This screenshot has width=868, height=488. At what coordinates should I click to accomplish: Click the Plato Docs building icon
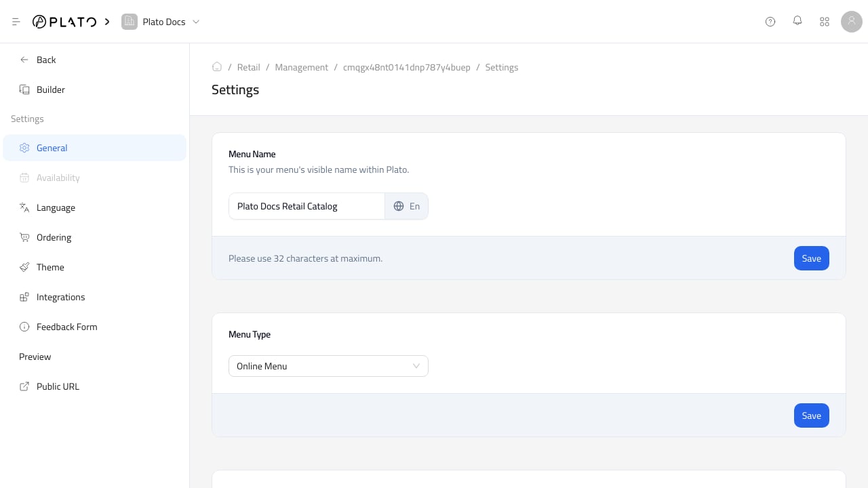click(129, 22)
